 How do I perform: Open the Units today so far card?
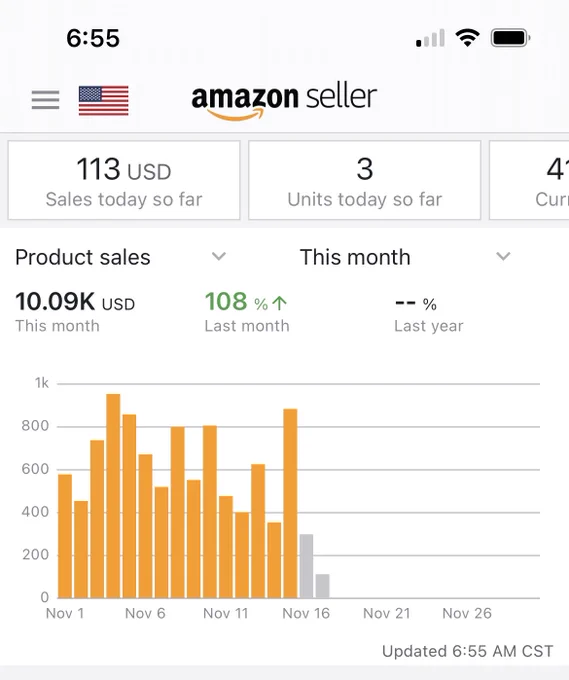tap(365, 180)
